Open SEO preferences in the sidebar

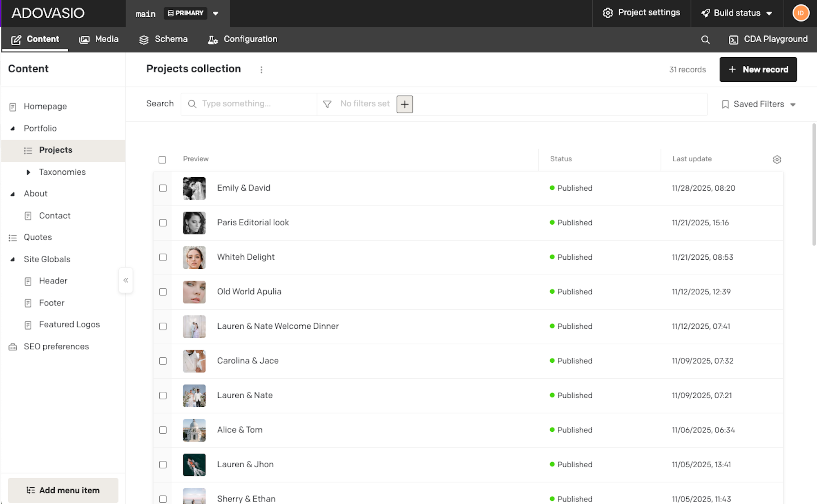tap(56, 346)
